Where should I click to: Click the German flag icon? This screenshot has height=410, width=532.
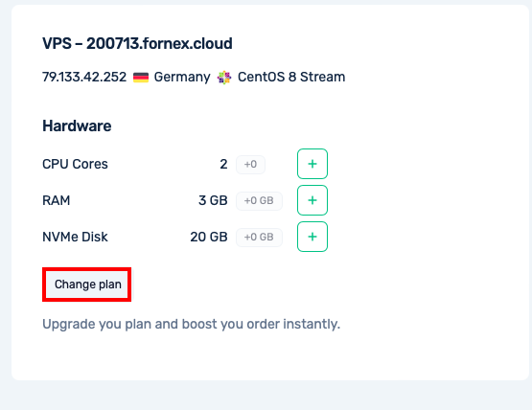pos(141,78)
